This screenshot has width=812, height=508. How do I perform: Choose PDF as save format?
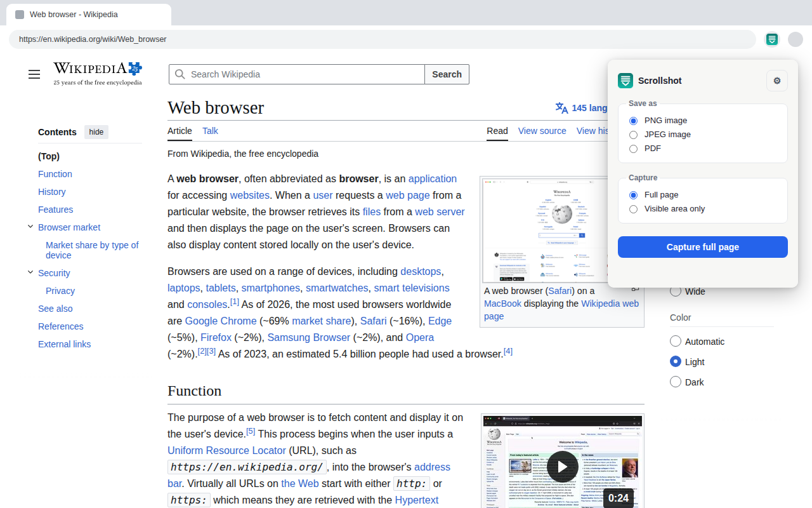click(x=633, y=149)
